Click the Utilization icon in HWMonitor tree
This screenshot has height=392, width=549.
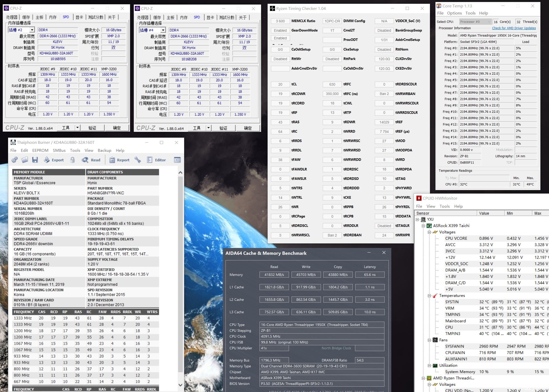pos(435,365)
